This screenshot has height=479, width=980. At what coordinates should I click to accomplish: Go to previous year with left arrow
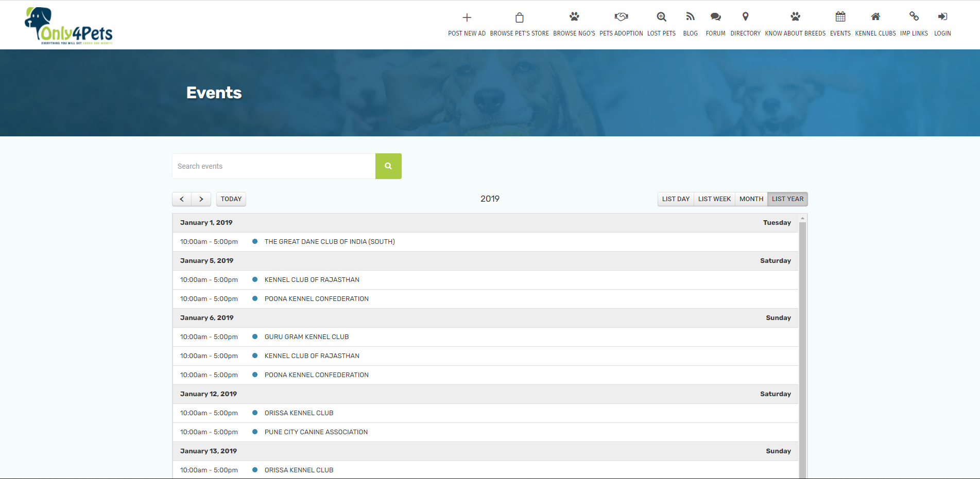(182, 199)
